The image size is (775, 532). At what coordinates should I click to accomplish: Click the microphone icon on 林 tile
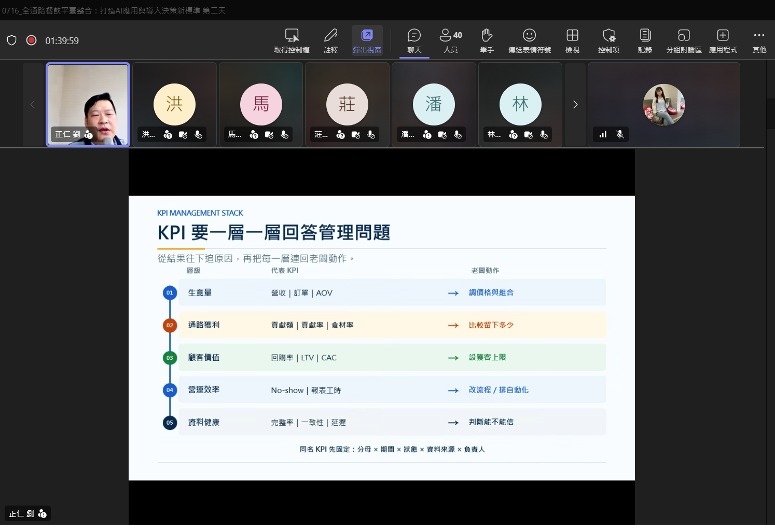544,135
